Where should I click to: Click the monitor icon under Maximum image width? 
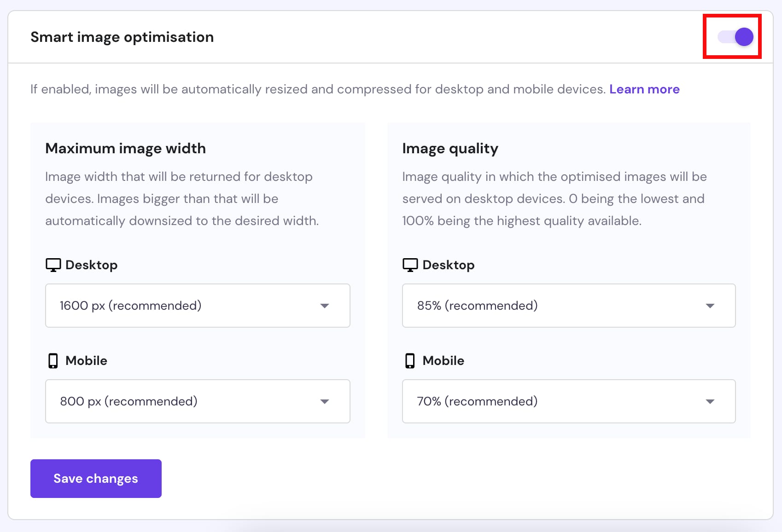click(x=53, y=265)
